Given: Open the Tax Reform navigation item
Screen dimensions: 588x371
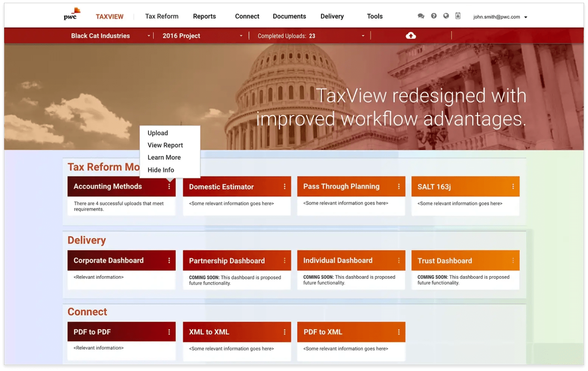Looking at the screenshot, I should [162, 17].
